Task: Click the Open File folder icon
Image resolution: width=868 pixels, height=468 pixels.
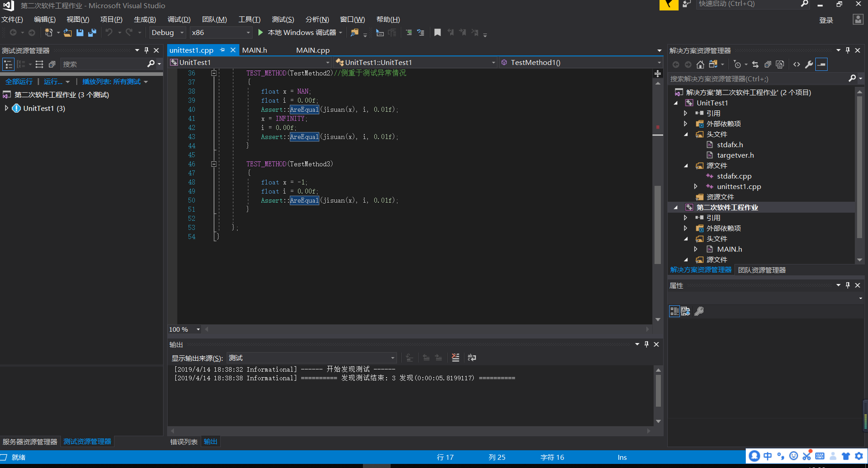Action: tap(68, 32)
